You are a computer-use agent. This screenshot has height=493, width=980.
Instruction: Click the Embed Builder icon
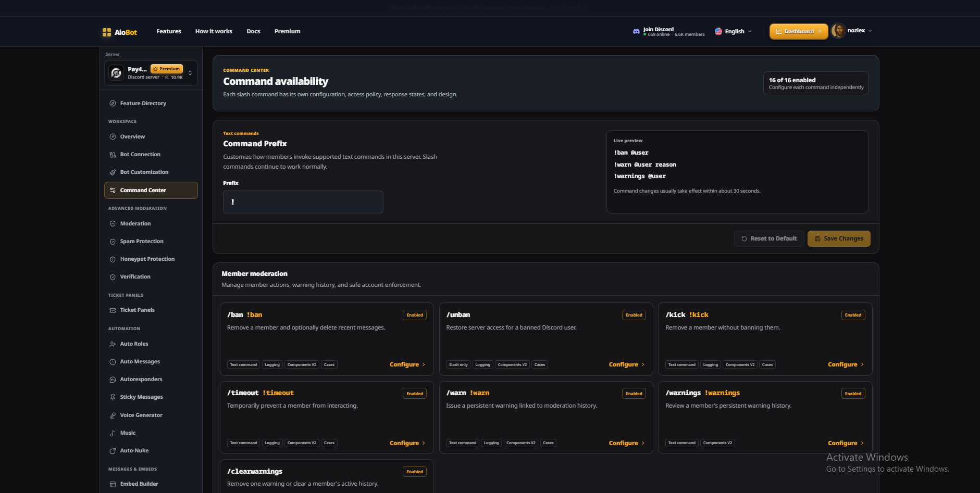pos(113,484)
